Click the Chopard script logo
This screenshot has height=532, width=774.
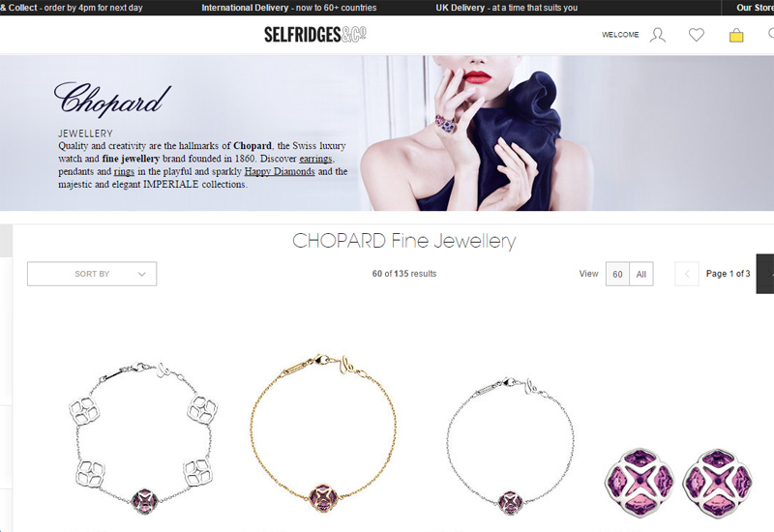[x=112, y=100]
